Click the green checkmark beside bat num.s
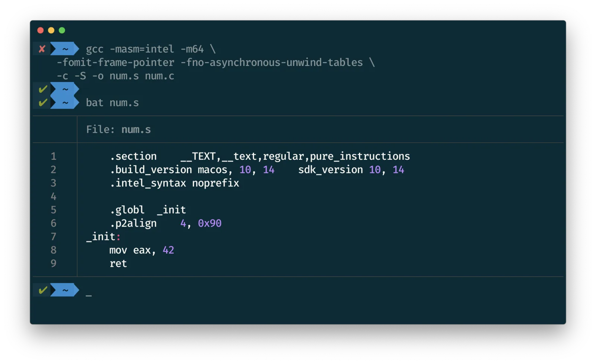 pyautogui.click(x=43, y=102)
